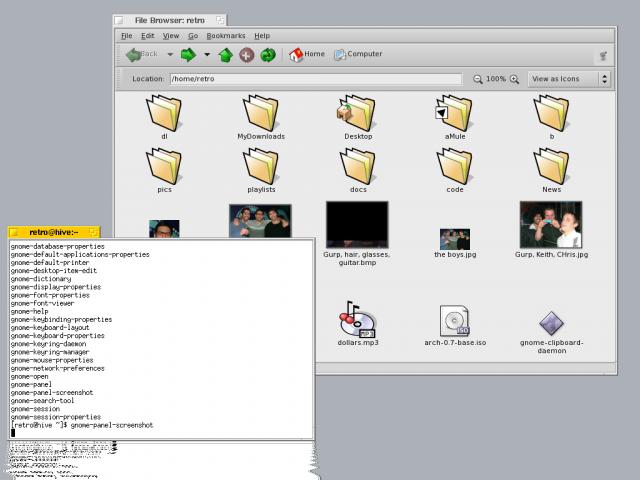Click gnome-font-viewer line in terminal

[42, 304]
